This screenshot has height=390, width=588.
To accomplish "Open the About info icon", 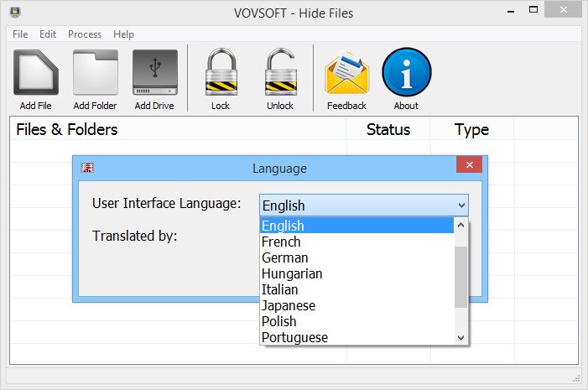I will [x=406, y=73].
